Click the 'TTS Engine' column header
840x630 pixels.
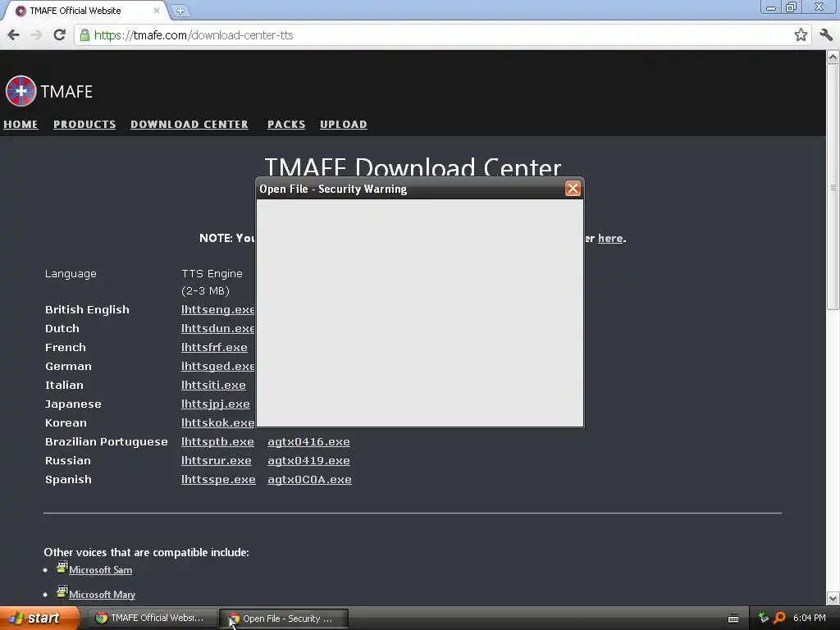click(x=212, y=274)
